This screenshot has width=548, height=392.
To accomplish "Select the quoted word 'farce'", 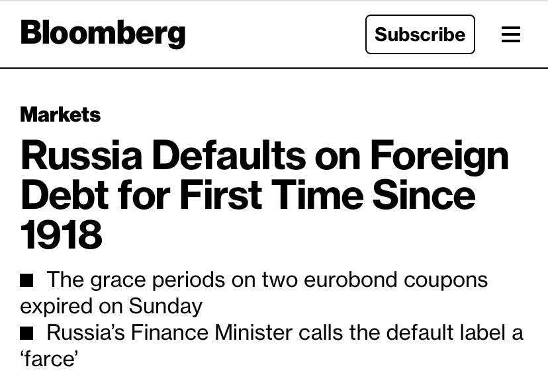I will [x=49, y=358].
